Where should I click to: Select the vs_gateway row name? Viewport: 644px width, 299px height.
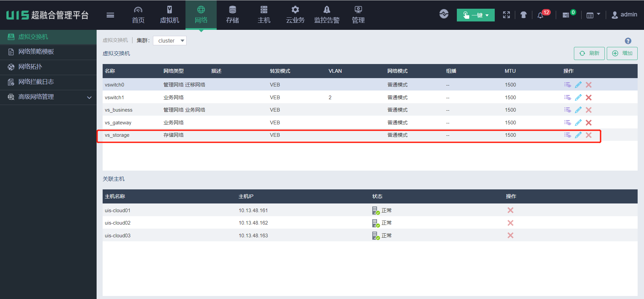click(118, 123)
